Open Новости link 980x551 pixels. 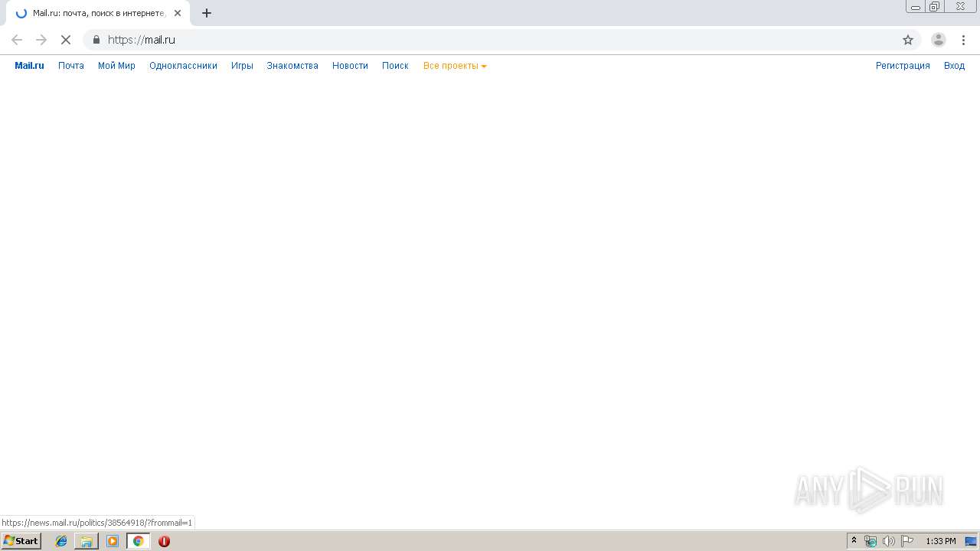tap(350, 66)
